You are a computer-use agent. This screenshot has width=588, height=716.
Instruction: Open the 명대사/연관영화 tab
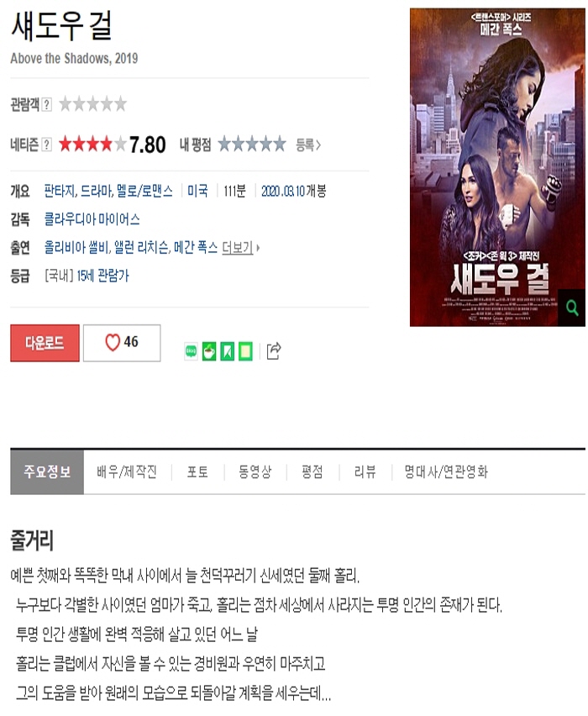446,471
